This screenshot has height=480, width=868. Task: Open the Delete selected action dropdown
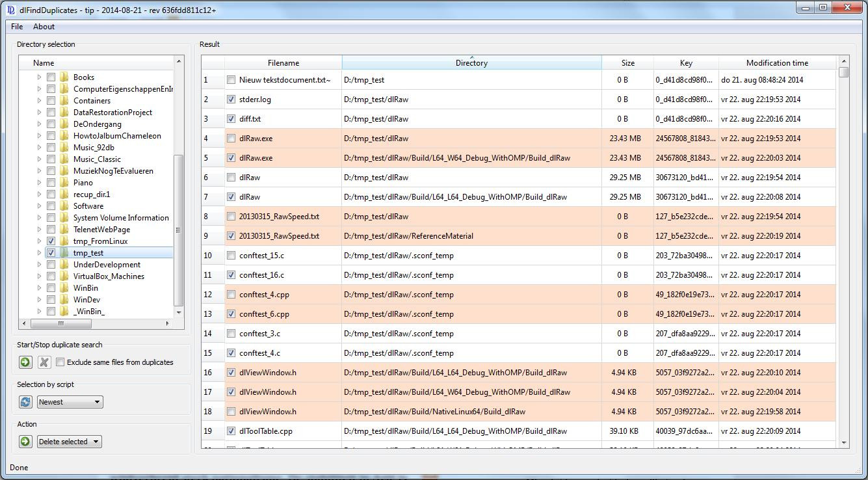(69, 442)
